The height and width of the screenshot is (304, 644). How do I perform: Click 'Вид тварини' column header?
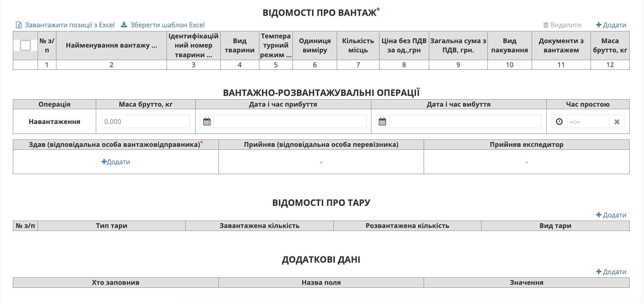tap(239, 45)
